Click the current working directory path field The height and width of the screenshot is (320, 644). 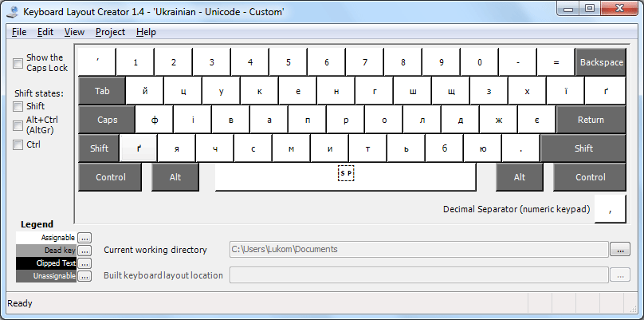click(x=419, y=249)
